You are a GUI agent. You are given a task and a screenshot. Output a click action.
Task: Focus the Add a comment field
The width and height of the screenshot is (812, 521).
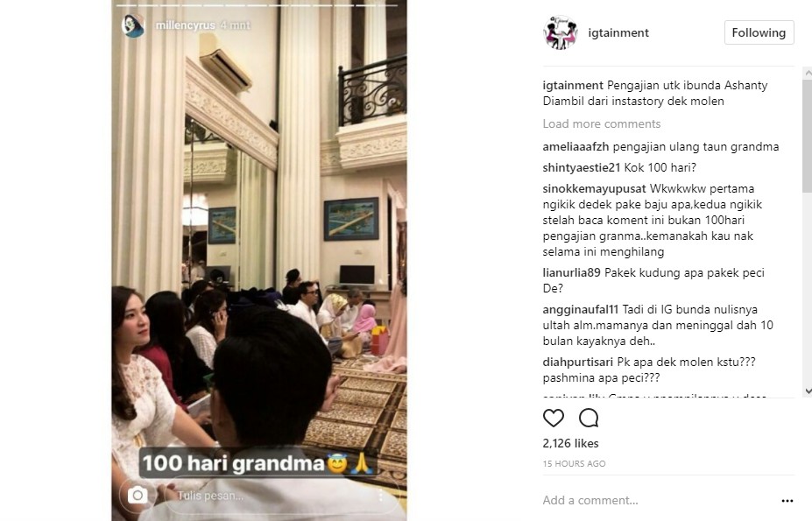pyautogui.click(x=658, y=500)
